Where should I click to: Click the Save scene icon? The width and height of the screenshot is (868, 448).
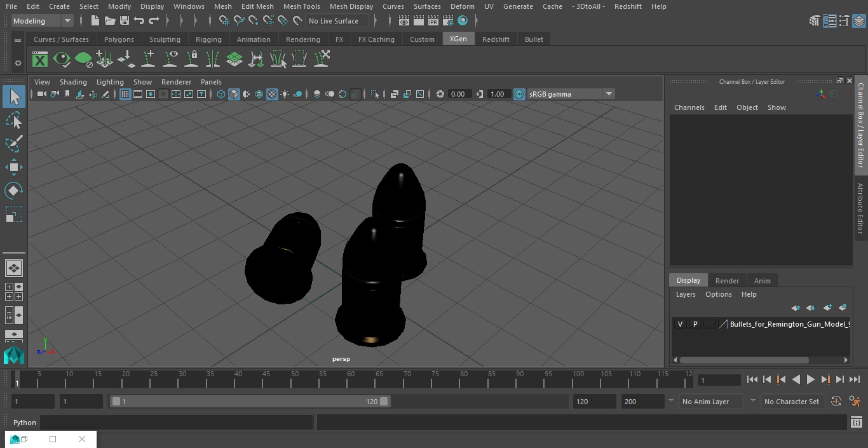125,21
